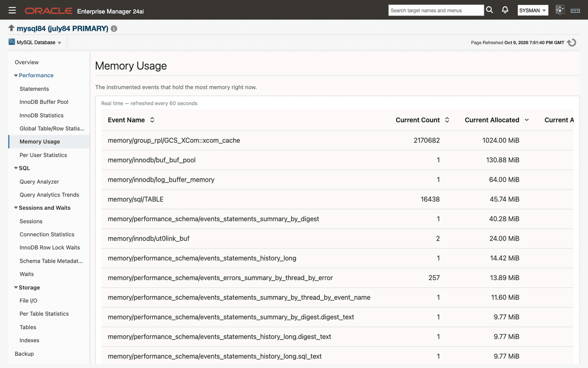
Task: Open Per Table Statistics page
Action: 44,314
